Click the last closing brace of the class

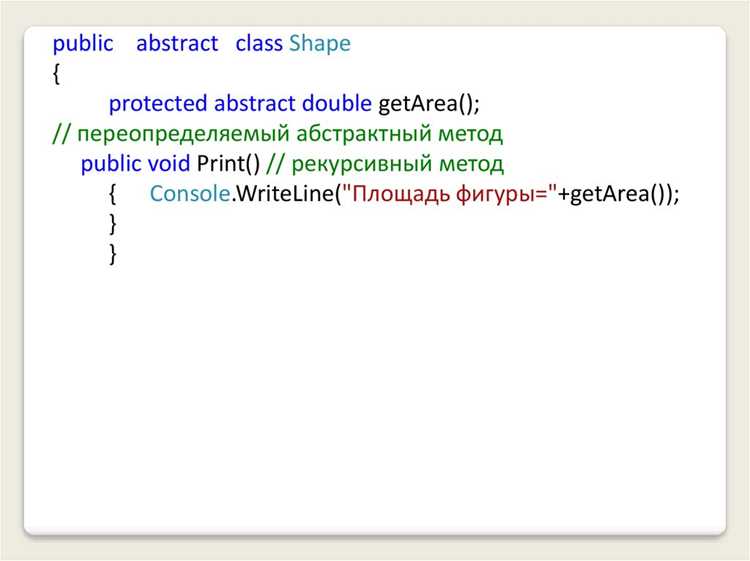(113, 254)
